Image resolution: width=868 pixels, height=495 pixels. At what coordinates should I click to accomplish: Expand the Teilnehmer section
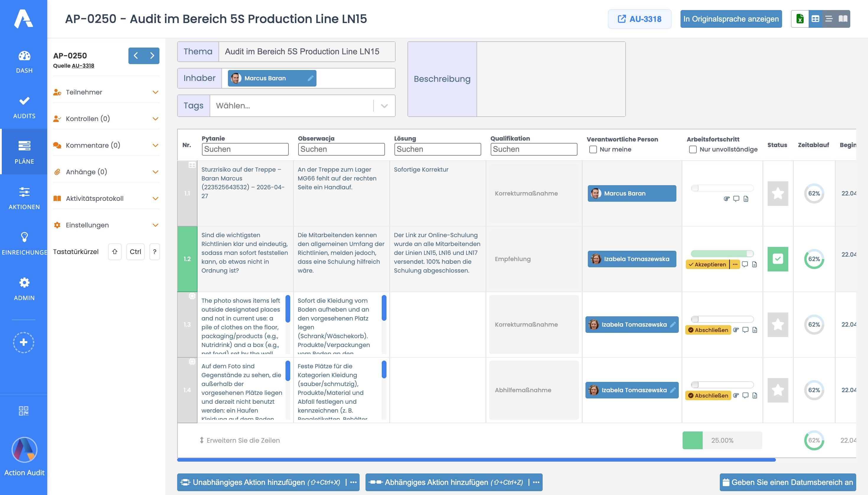click(x=106, y=92)
